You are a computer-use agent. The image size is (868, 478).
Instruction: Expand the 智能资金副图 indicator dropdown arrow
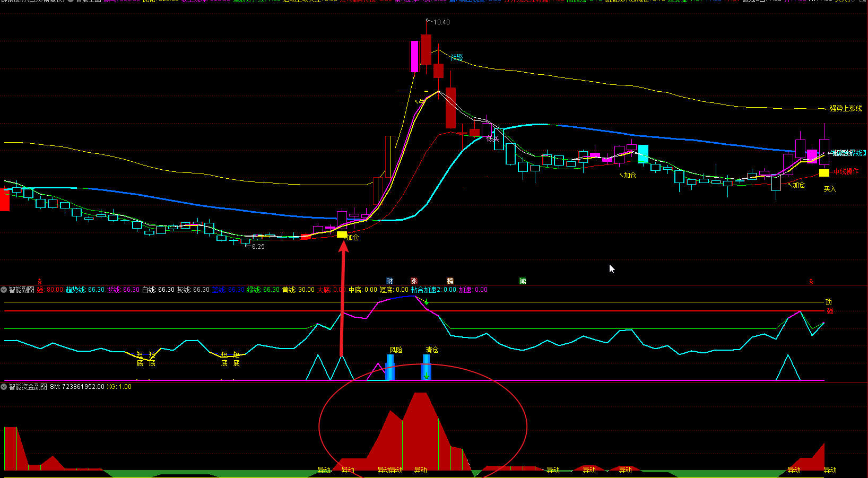(4, 387)
